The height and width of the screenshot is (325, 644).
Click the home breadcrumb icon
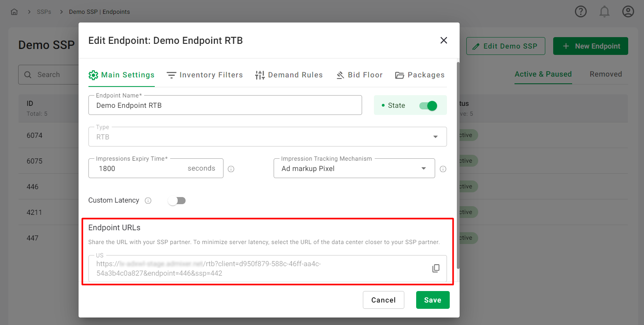[14, 12]
